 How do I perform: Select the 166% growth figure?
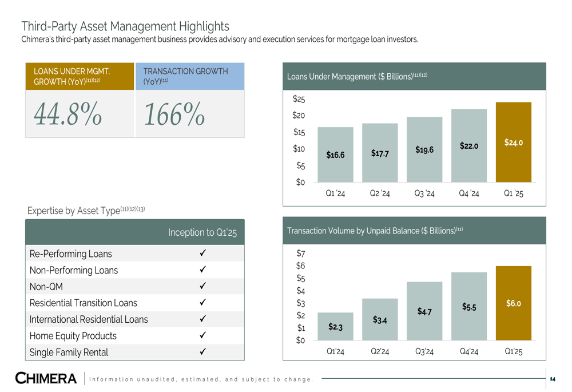point(174,114)
